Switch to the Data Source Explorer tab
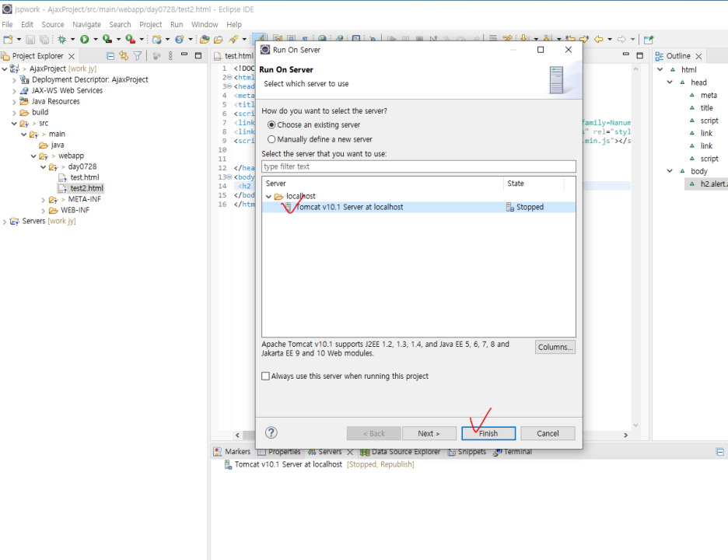Image resolution: width=728 pixels, height=560 pixels. pyautogui.click(x=401, y=451)
